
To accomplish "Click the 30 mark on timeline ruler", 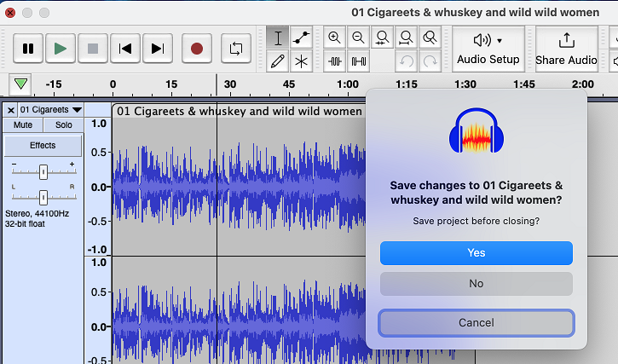I will pyautogui.click(x=230, y=84).
